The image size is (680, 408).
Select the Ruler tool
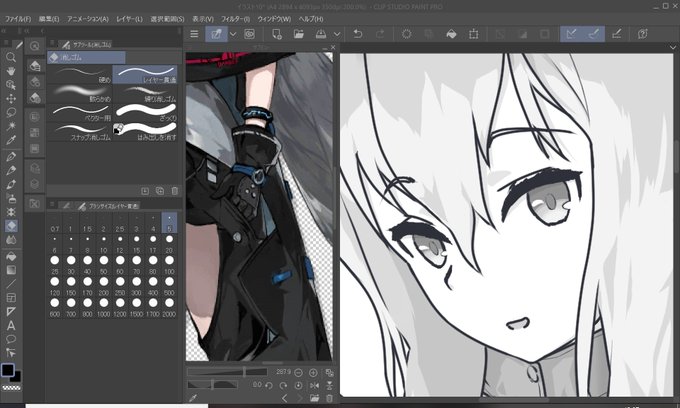tap(11, 312)
